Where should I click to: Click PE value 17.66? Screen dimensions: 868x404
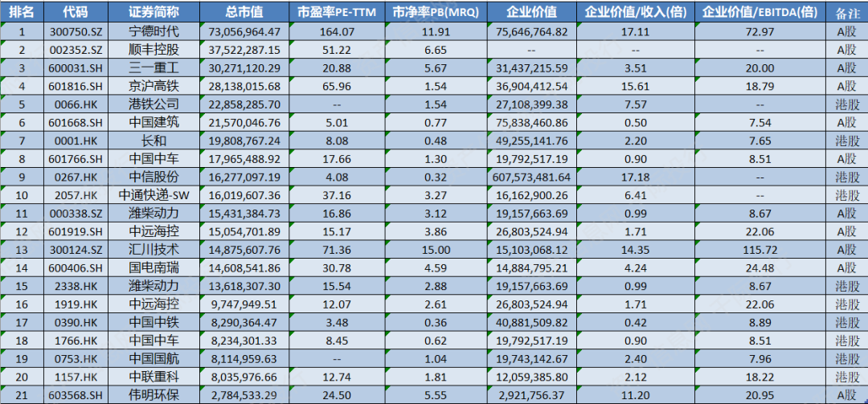coord(337,159)
